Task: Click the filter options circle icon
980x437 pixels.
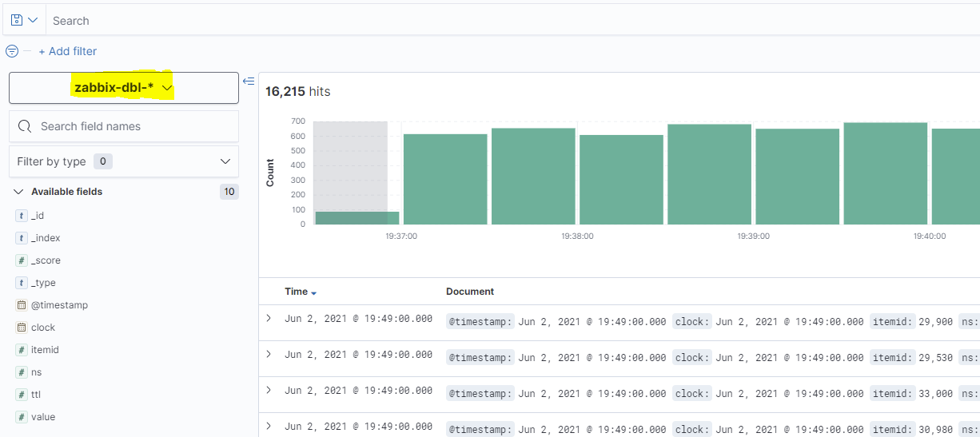Action: (x=12, y=51)
